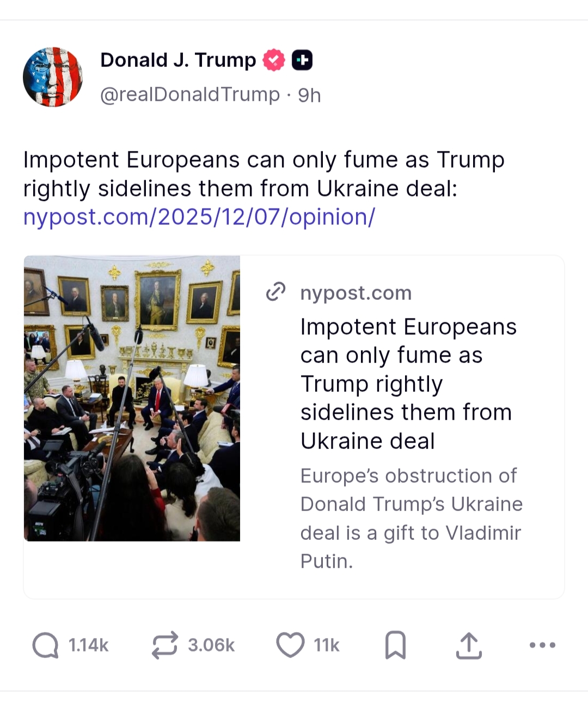Viewport: 588px width, 701px height.
Task: Open the reply comment bubble icon
Action: pyautogui.click(x=45, y=645)
